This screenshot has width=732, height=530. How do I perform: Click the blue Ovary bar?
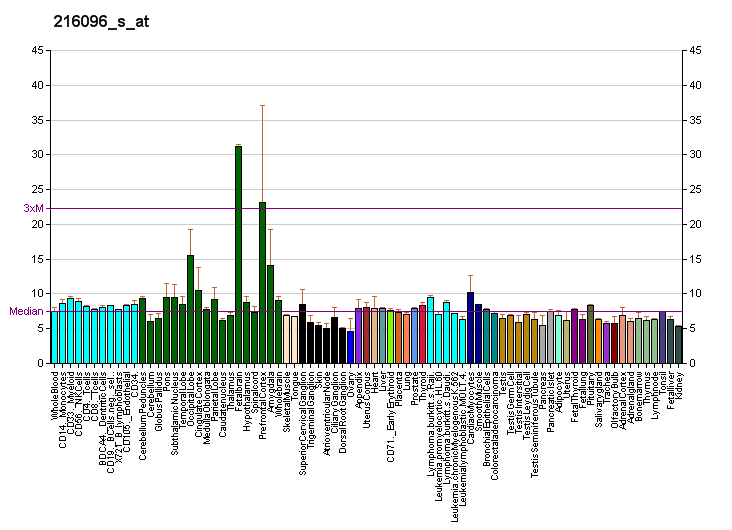[350, 346]
